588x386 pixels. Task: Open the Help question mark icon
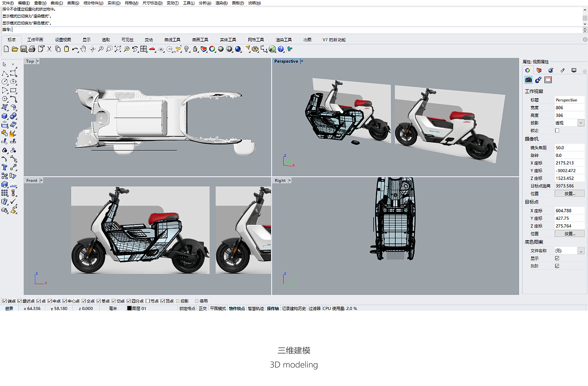[x=281, y=49]
